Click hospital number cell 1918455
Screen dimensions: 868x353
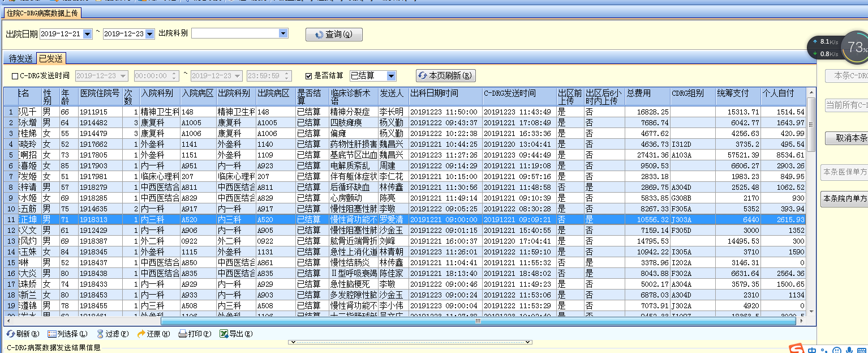100,306
